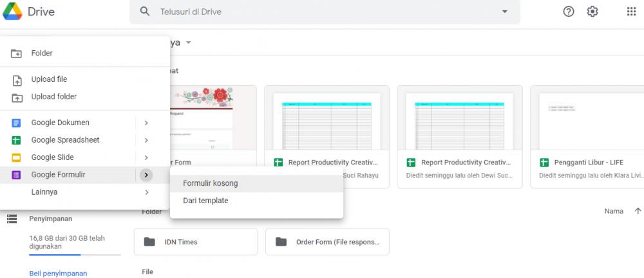Click the Penyimpanan storage icon

click(12, 219)
